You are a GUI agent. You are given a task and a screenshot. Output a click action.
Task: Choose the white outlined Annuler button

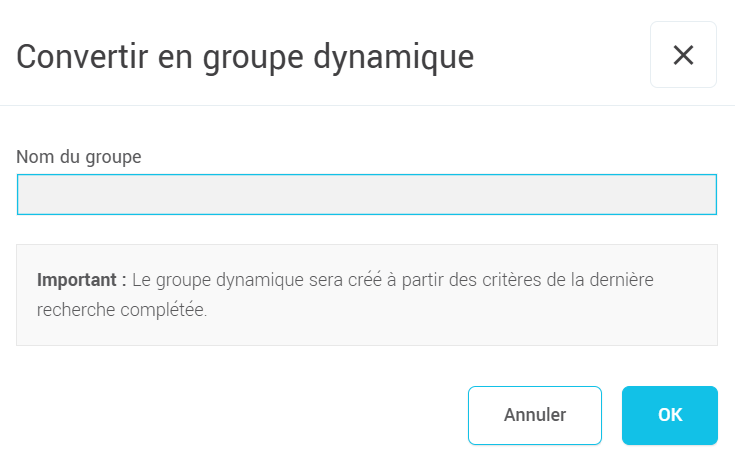tap(535, 415)
